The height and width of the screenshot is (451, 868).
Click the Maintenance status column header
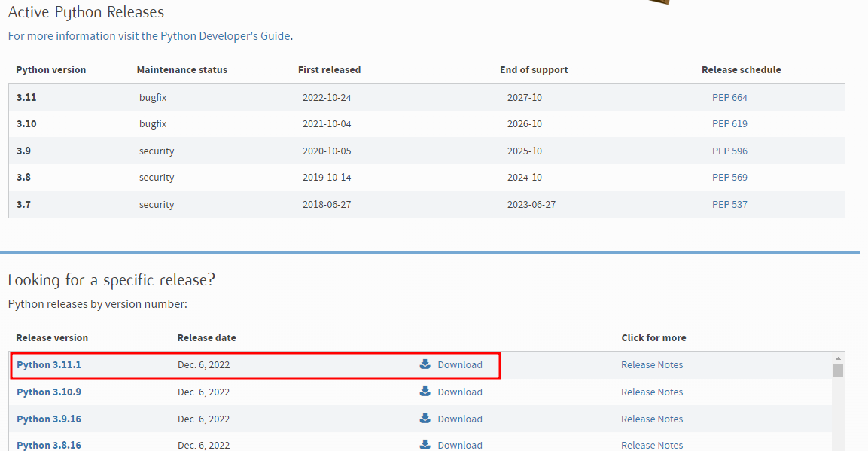point(182,70)
